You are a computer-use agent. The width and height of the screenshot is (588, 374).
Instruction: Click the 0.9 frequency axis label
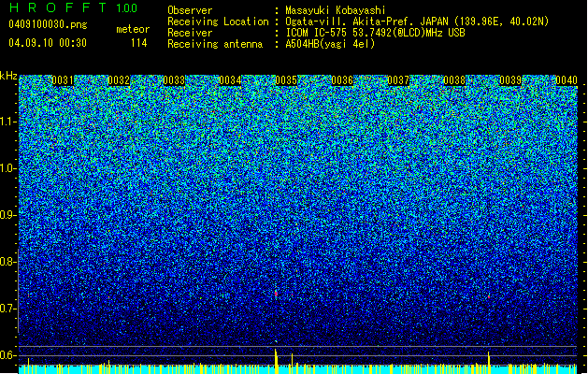point(7,215)
